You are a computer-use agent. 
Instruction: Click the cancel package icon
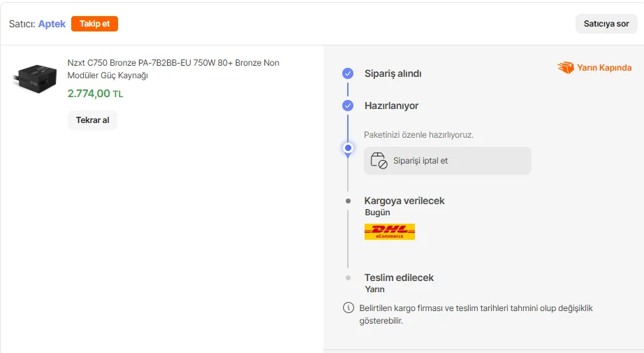pos(379,161)
